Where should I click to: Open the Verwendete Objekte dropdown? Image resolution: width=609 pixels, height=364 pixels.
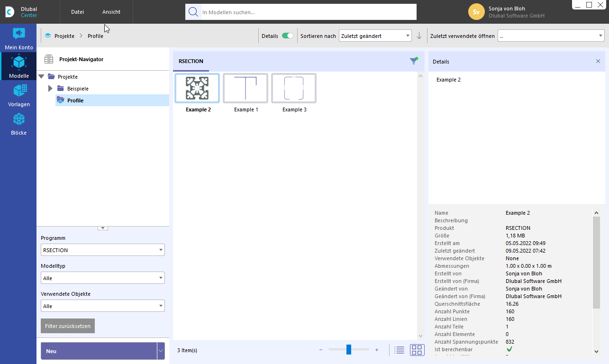coord(103,306)
